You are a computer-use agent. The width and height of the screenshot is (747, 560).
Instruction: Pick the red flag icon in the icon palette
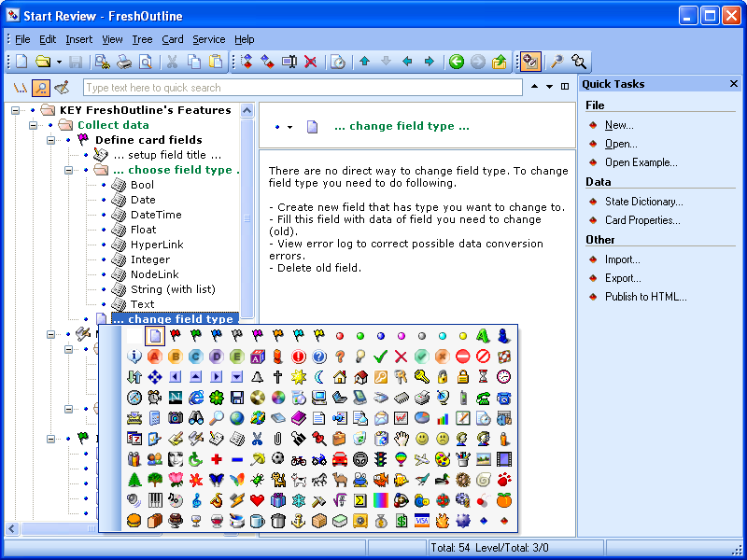(176, 336)
